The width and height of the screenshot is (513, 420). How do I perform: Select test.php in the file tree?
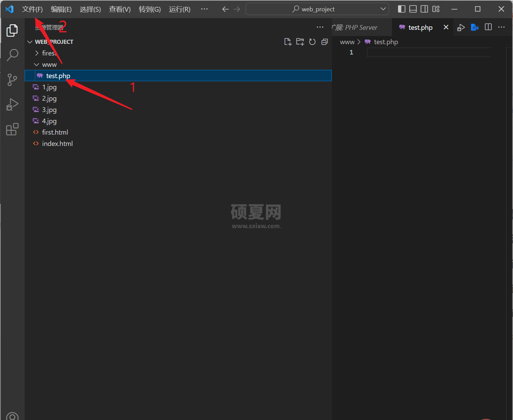click(178, 76)
